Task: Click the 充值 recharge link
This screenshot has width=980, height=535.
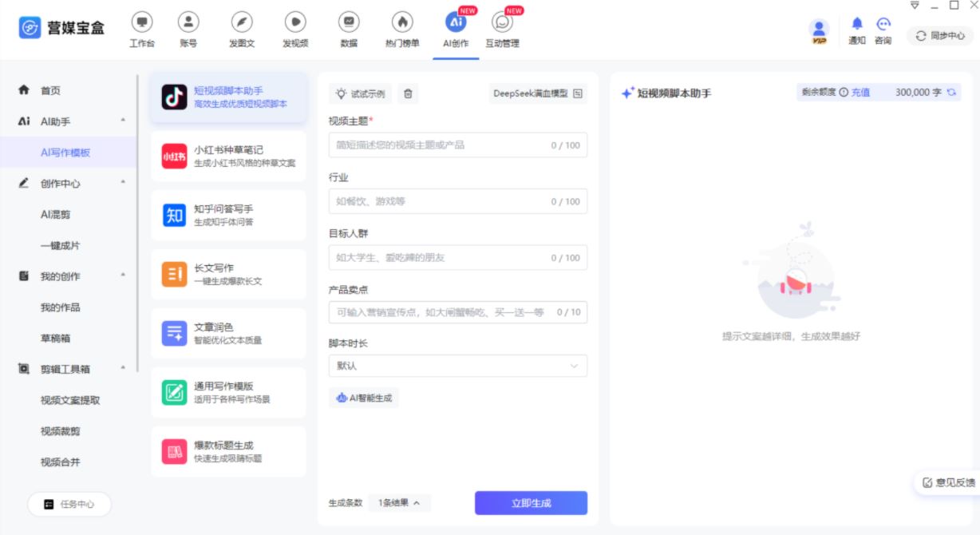Action: [x=860, y=93]
